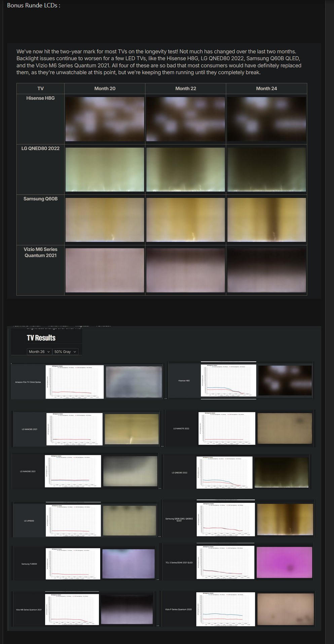The width and height of the screenshot is (334, 644).
Task: Open the TCL 5 Series brightness chart
Action: click(x=225, y=562)
